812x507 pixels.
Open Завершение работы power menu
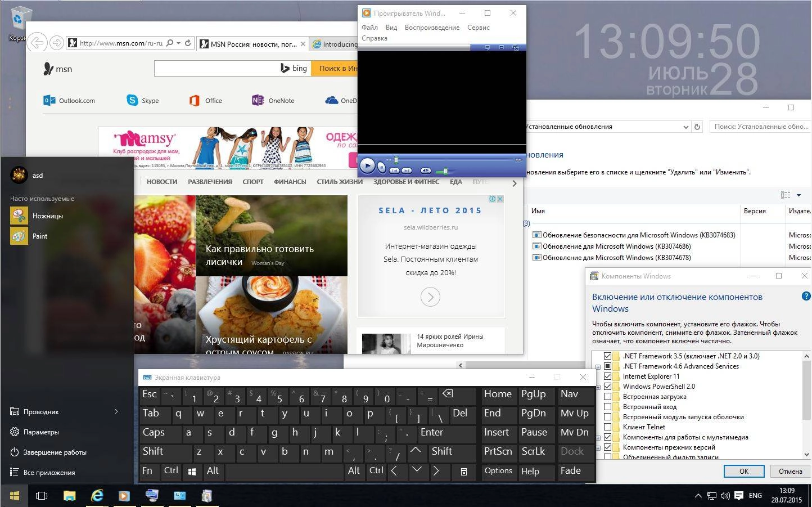48,452
